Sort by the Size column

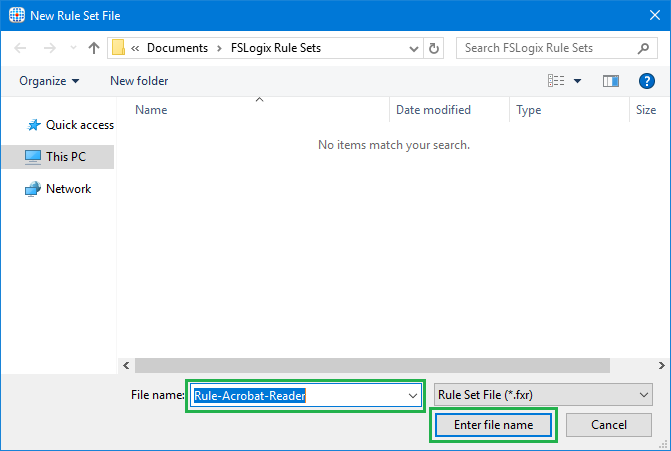646,110
